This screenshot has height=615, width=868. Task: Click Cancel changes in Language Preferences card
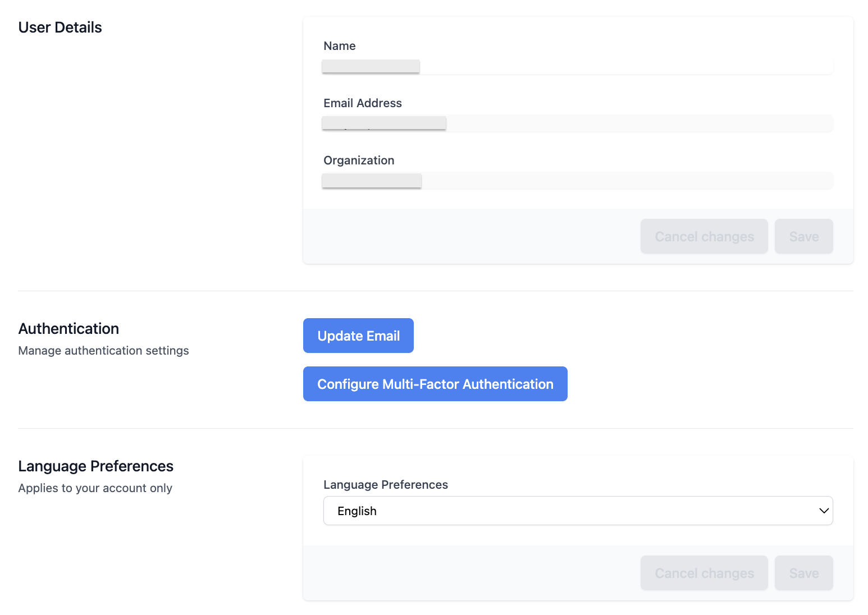click(704, 573)
